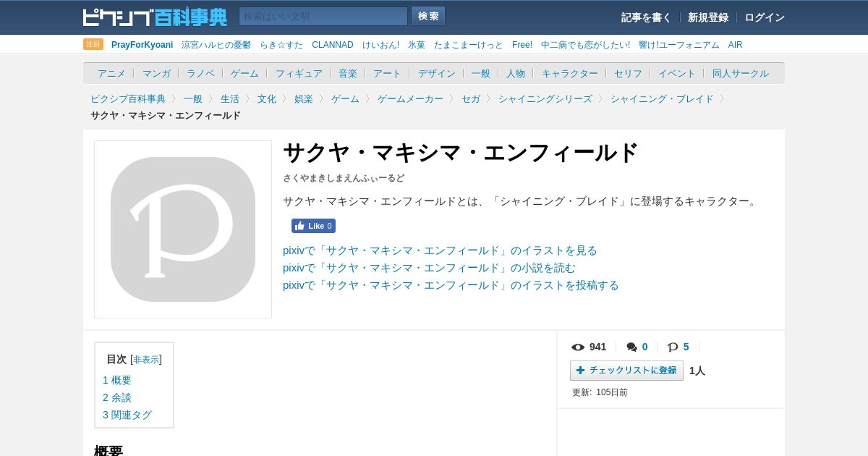Click the ゲーム breadcrumb link
868x456 pixels.
(x=345, y=98)
